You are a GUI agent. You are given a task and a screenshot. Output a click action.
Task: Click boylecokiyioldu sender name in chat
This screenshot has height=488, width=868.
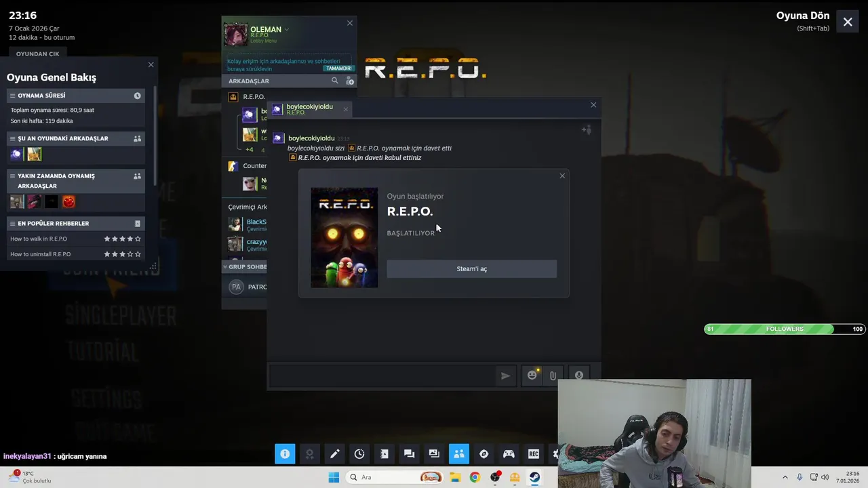[311, 138]
